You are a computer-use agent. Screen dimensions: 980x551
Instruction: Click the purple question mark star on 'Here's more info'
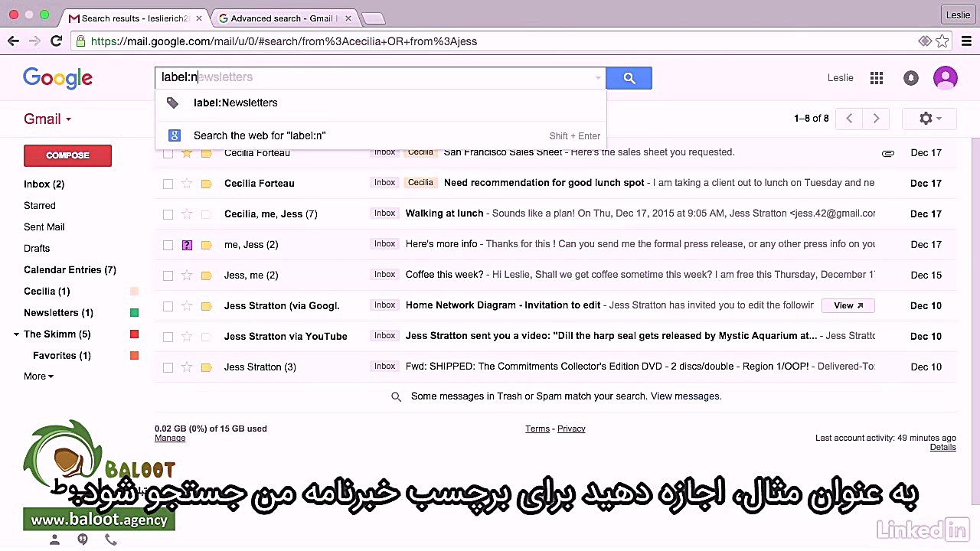click(187, 245)
